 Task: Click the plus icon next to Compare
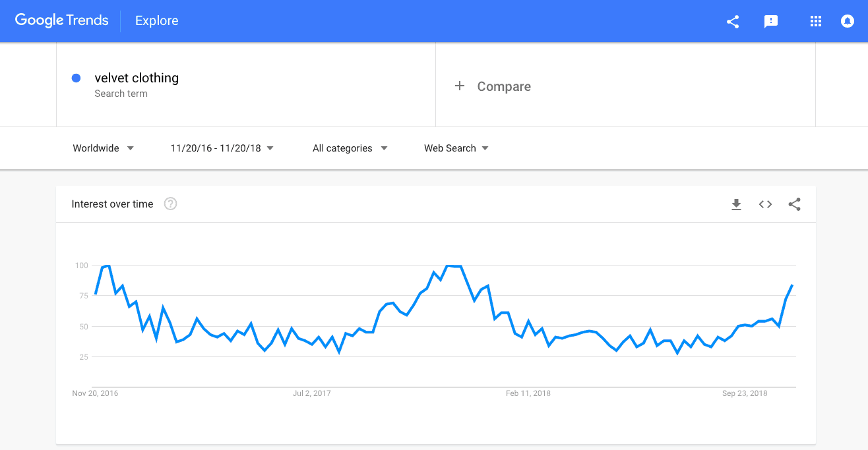tap(460, 86)
